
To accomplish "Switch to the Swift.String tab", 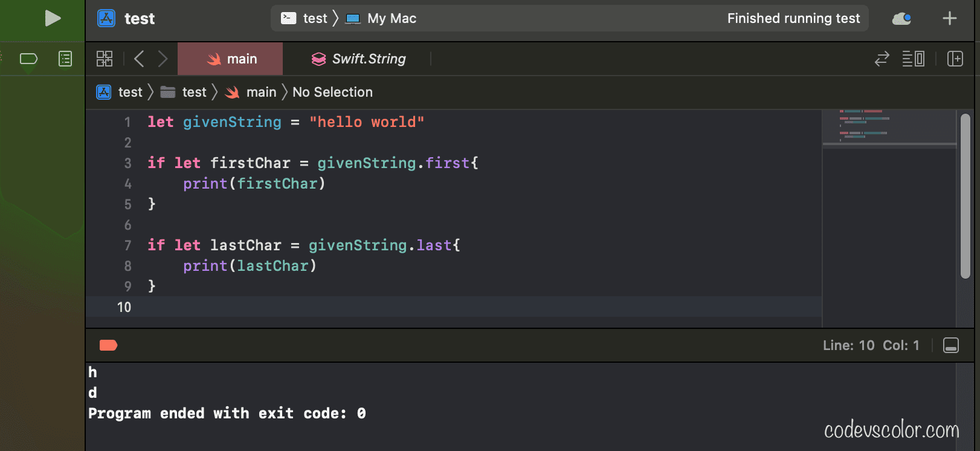I will pos(359,59).
